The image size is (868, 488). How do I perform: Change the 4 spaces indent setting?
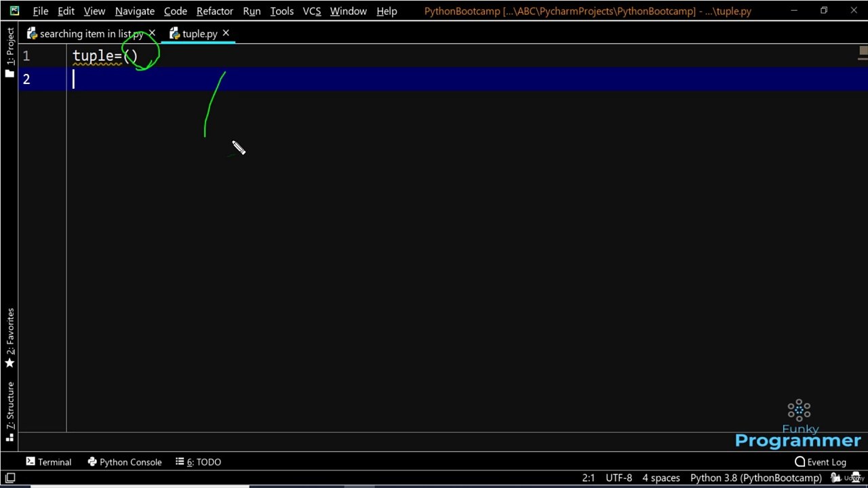pos(661,479)
